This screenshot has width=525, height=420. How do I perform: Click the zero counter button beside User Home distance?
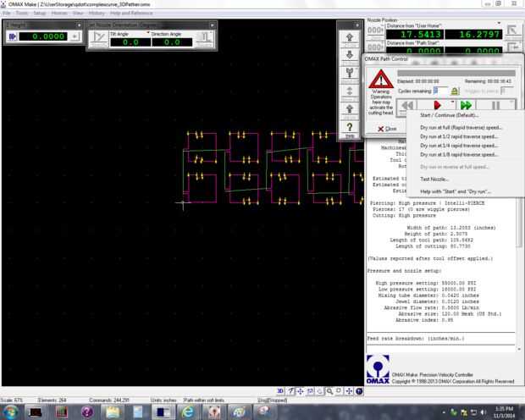[x=375, y=30]
